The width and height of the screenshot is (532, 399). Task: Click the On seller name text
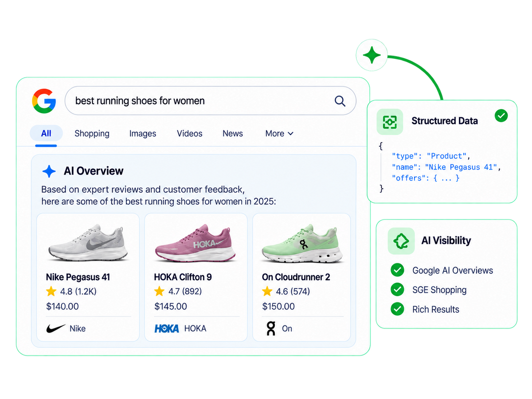[x=287, y=329]
